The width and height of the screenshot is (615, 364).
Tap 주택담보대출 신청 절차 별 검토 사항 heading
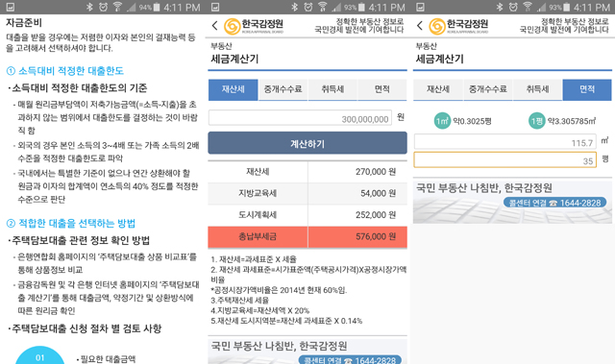coord(85,328)
